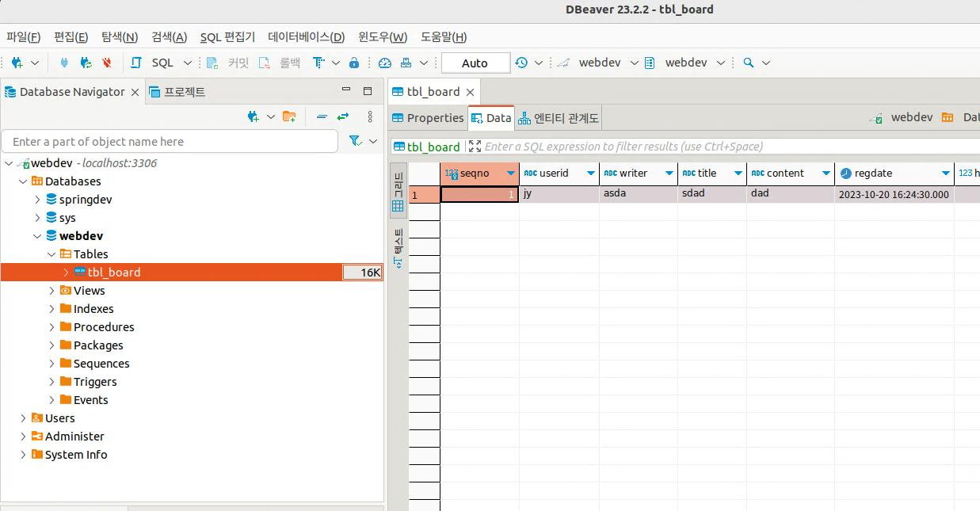Open the 탐색 menu
The width and height of the screenshot is (980, 511).
119,37
